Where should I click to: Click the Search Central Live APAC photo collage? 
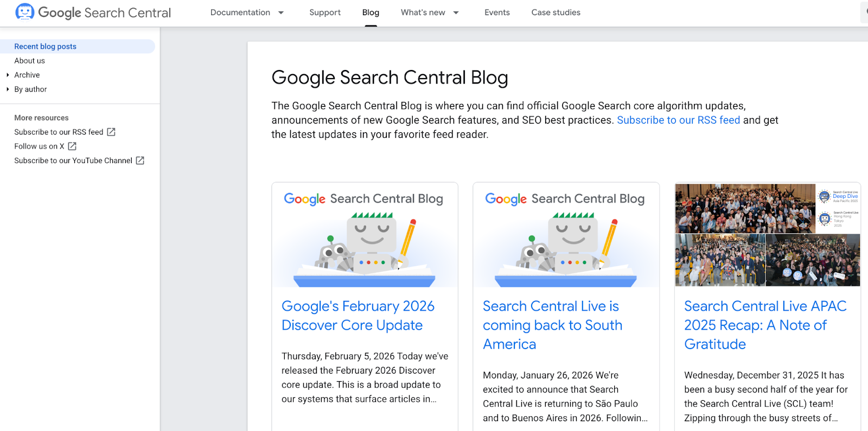point(767,234)
